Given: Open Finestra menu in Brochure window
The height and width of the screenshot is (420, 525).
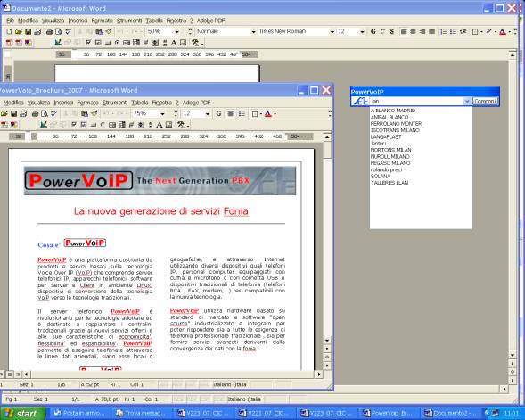Looking at the screenshot, I should (x=161, y=103).
